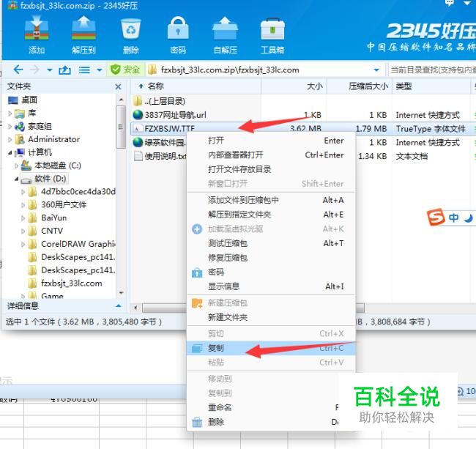Click the font file icon of FZXBSJW.TTF
The image size is (476, 449).
click(138, 129)
